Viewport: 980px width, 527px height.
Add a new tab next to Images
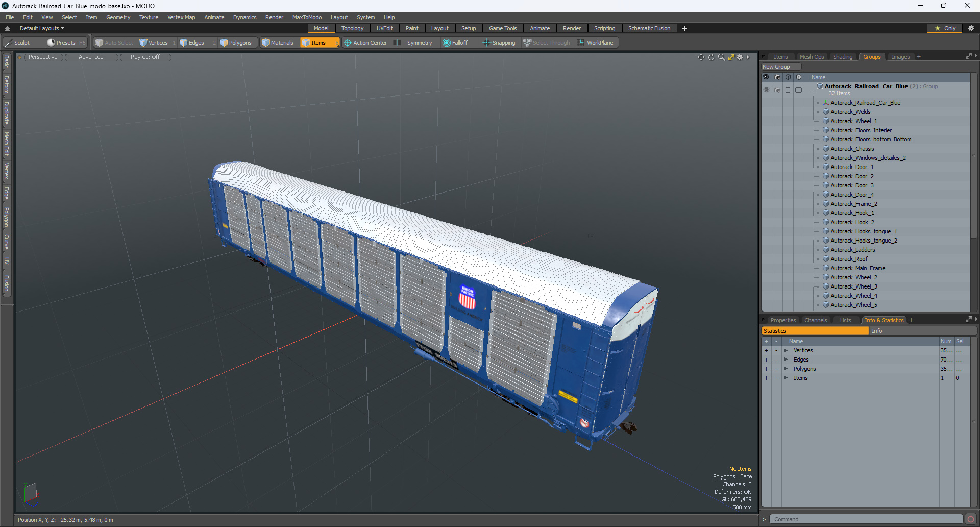[x=919, y=57]
